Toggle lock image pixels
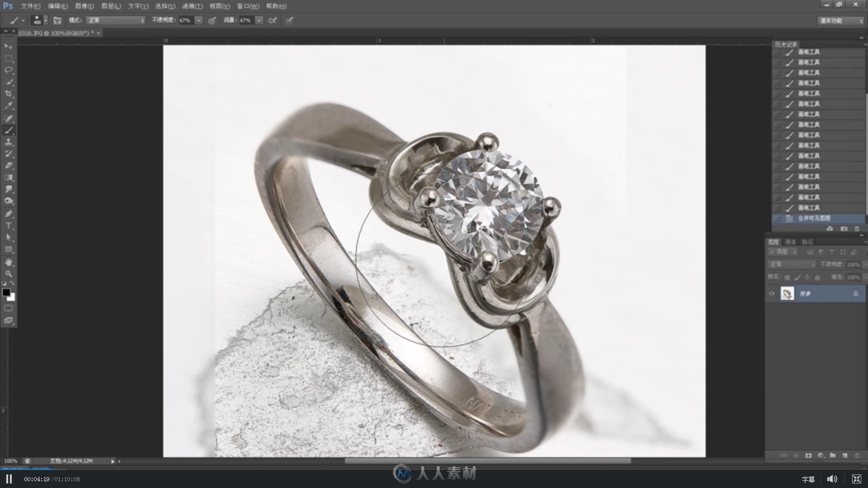868x488 pixels. point(797,277)
